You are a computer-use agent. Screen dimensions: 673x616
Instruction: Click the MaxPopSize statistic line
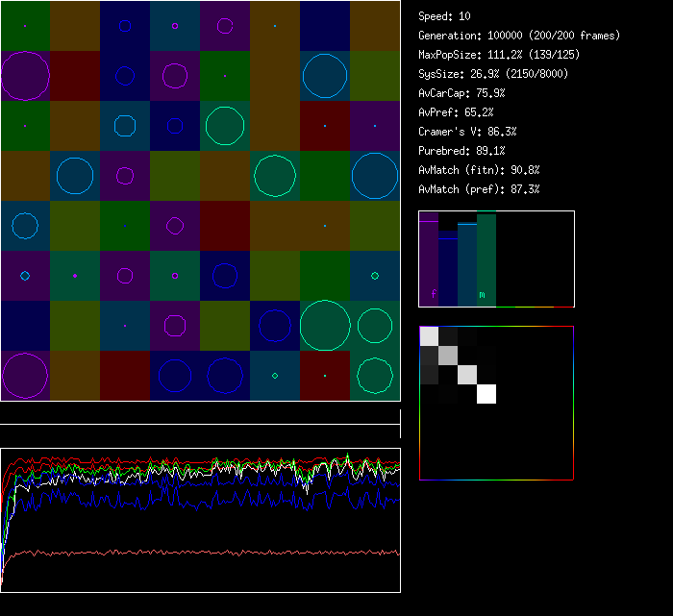499,55
